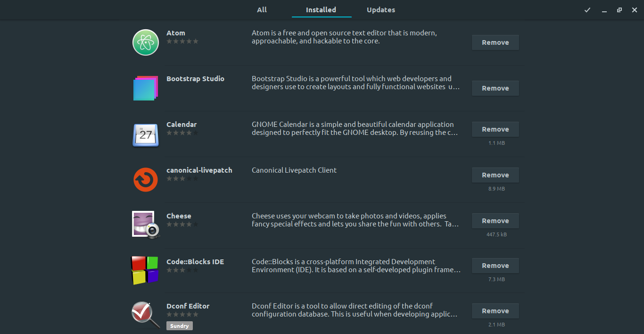This screenshot has width=644, height=334.
Task: Uninstall canonical-livepatch with its Remove button
Action: click(495, 175)
